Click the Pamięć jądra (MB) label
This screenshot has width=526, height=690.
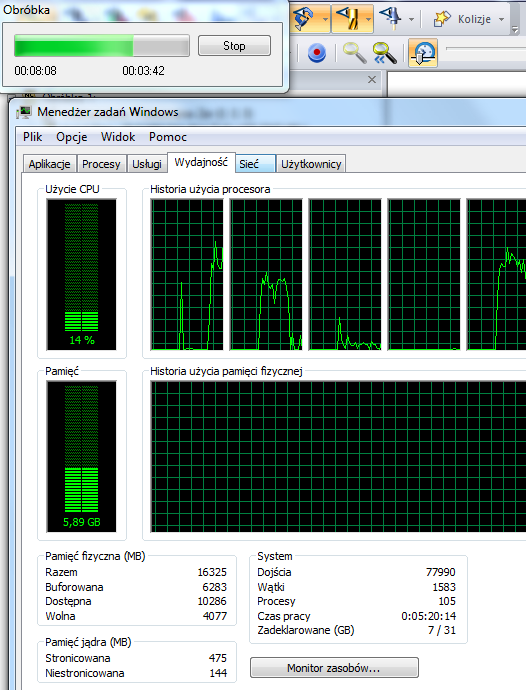point(88,642)
